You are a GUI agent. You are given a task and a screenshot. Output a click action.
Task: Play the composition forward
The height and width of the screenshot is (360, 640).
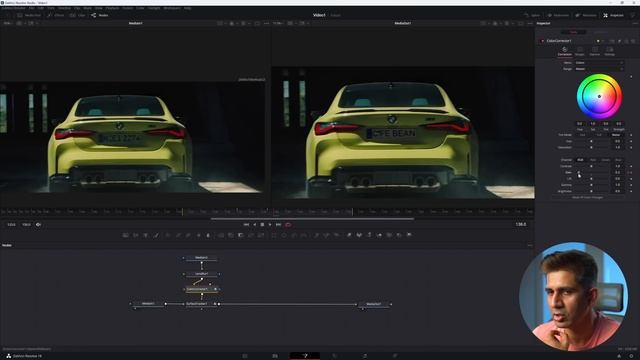[270, 224]
